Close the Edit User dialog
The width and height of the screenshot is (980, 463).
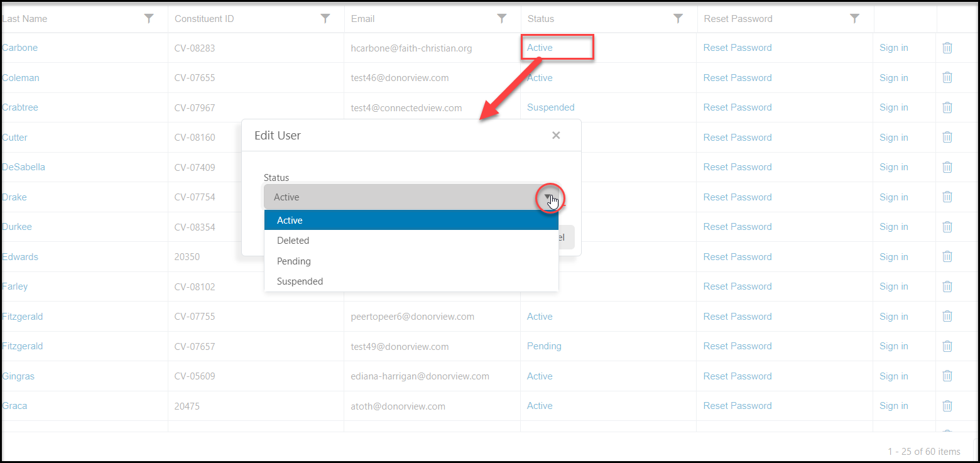coord(556,135)
